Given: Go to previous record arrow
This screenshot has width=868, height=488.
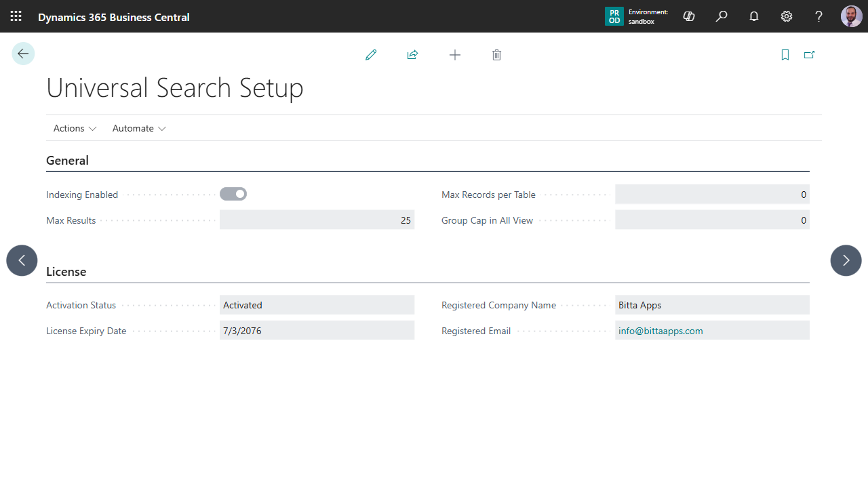Looking at the screenshot, I should tap(22, 260).
